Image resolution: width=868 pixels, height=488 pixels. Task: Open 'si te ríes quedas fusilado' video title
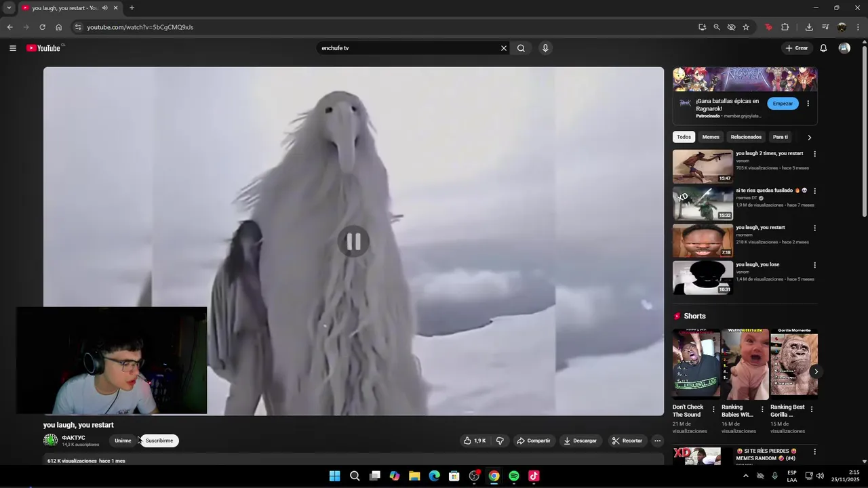tap(772, 190)
